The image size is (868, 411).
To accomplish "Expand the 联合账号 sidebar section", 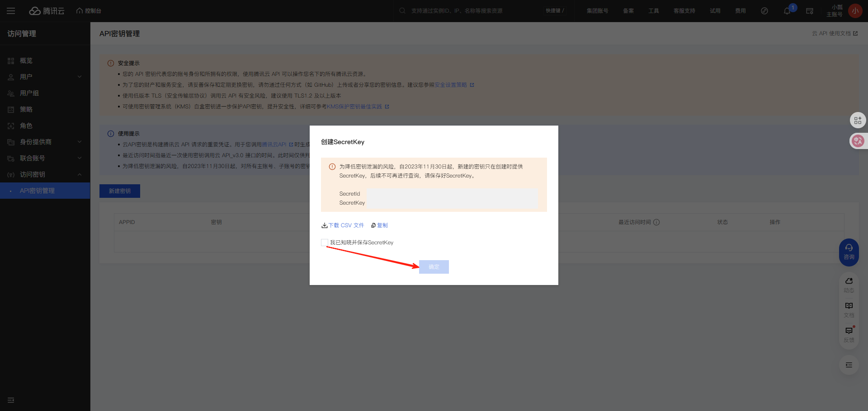I will 45,158.
